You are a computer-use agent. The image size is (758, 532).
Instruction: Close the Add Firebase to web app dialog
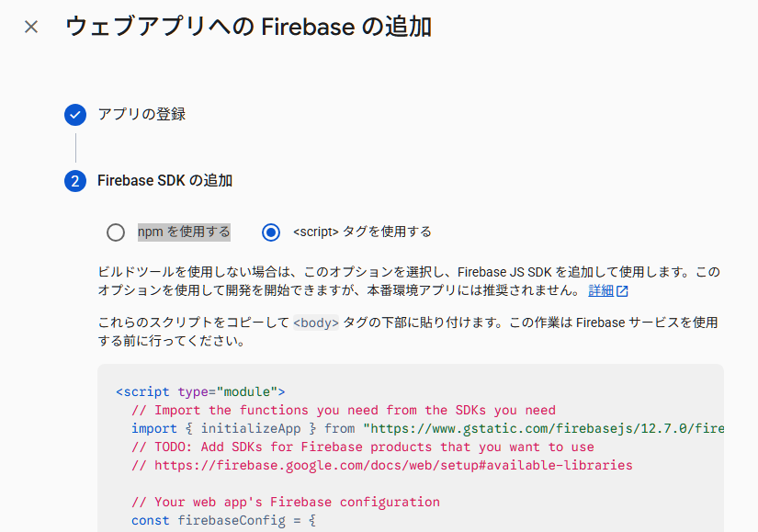point(31,27)
